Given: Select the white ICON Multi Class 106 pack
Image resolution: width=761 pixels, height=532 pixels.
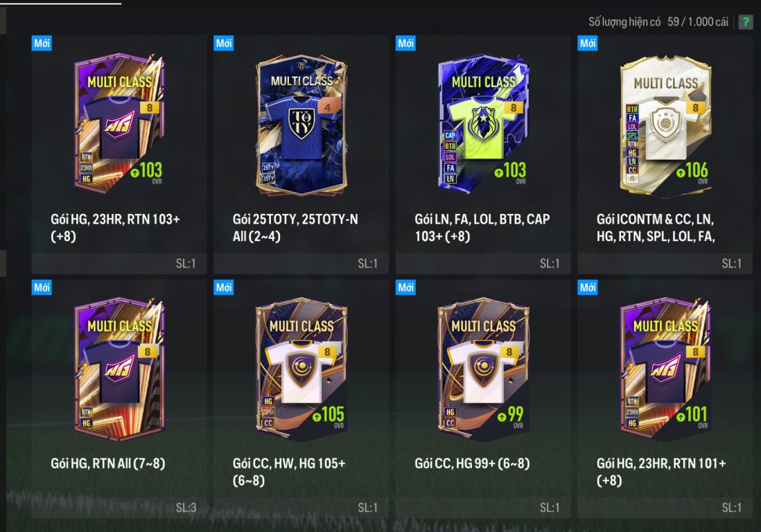Looking at the screenshot, I should (665, 125).
